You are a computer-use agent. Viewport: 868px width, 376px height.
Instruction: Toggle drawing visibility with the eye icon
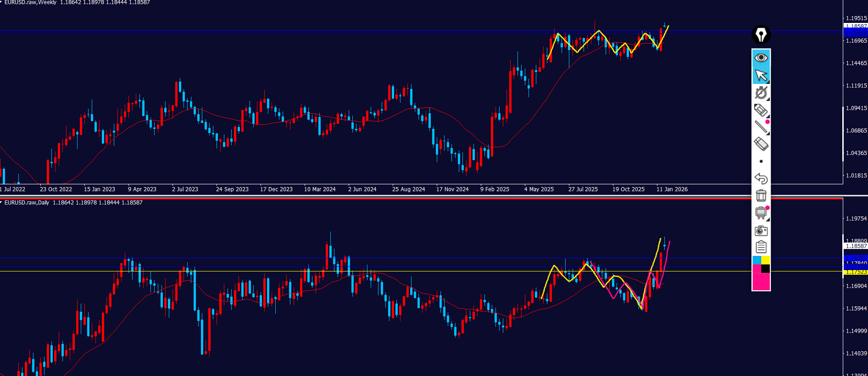tap(761, 58)
